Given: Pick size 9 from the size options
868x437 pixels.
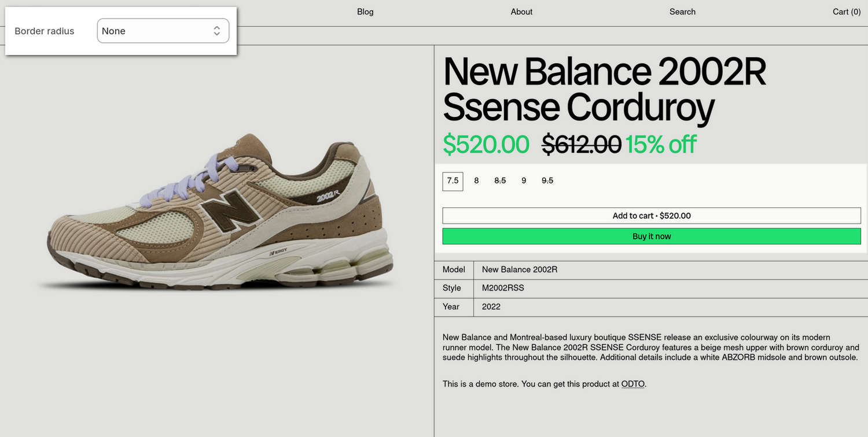Looking at the screenshot, I should coord(523,181).
